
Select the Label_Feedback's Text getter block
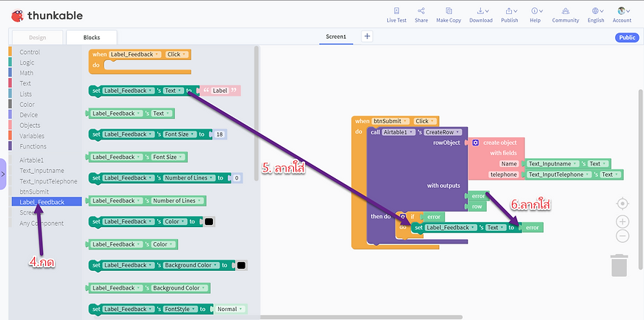click(130, 114)
